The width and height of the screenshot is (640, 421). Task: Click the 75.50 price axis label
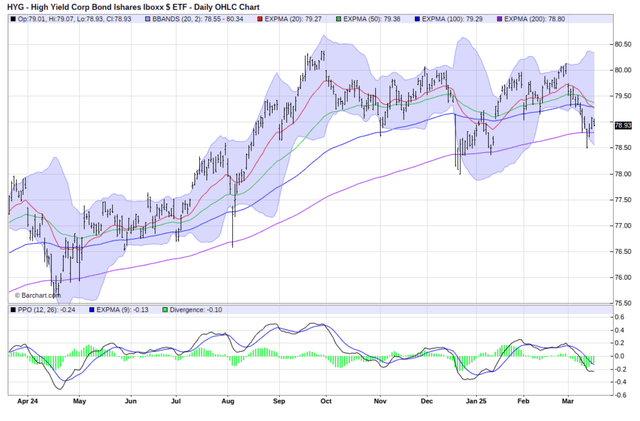[x=623, y=303]
